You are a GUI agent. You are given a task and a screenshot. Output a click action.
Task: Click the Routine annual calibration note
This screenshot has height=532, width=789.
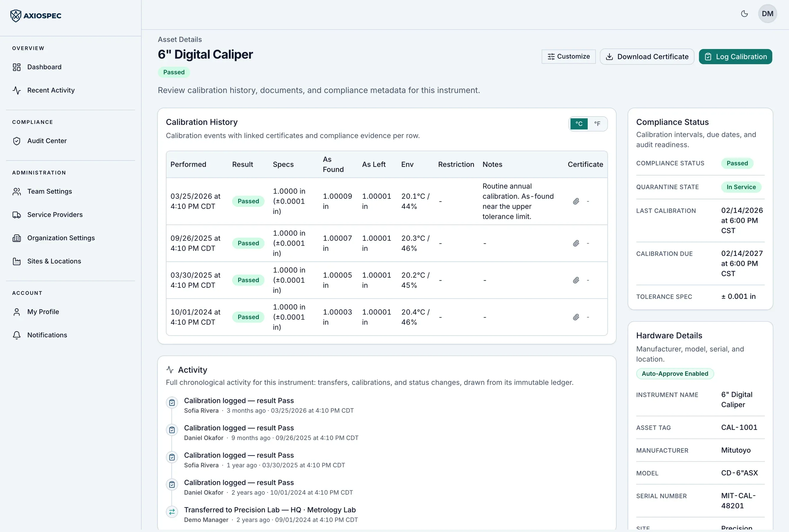[x=518, y=201]
